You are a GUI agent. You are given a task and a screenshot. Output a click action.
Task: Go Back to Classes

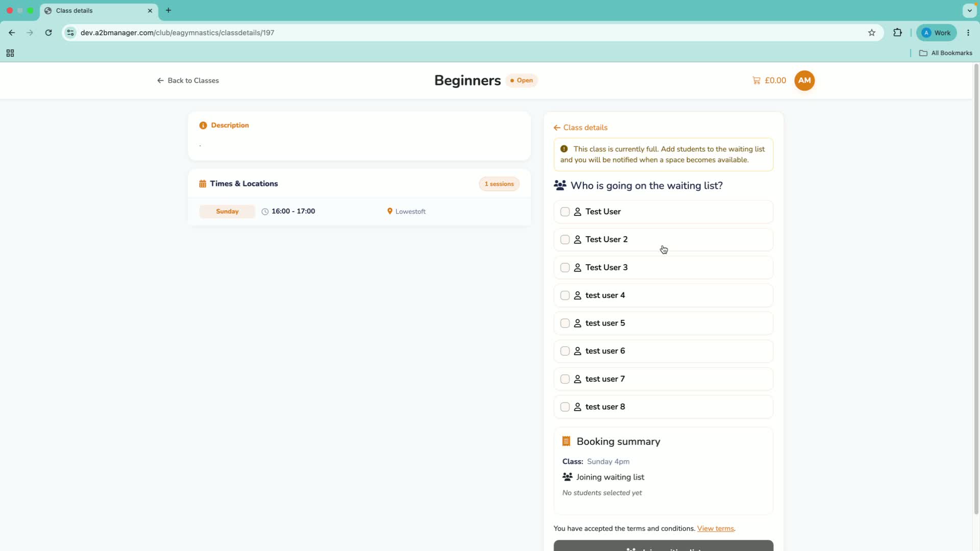tap(188, 81)
